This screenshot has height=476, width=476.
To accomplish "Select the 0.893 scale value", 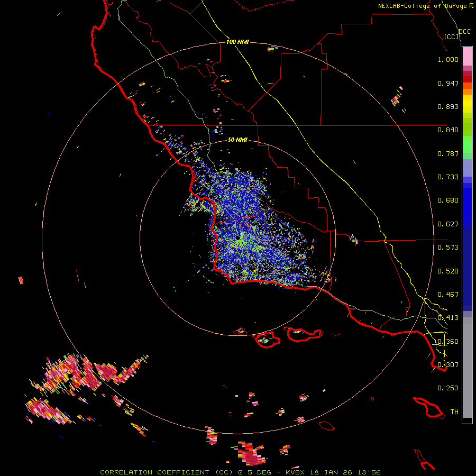I will 448,106.
